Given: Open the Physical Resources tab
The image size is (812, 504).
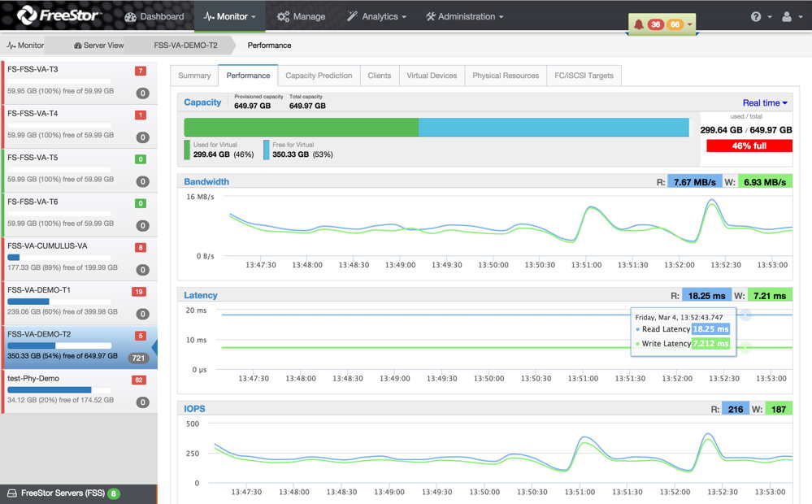Looking at the screenshot, I should 506,76.
